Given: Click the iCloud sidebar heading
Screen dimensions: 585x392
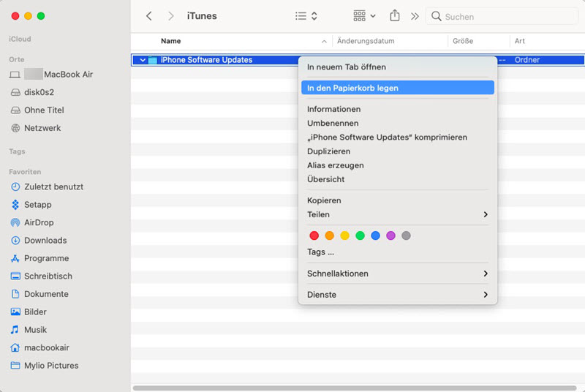Looking at the screenshot, I should tap(20, 39).
